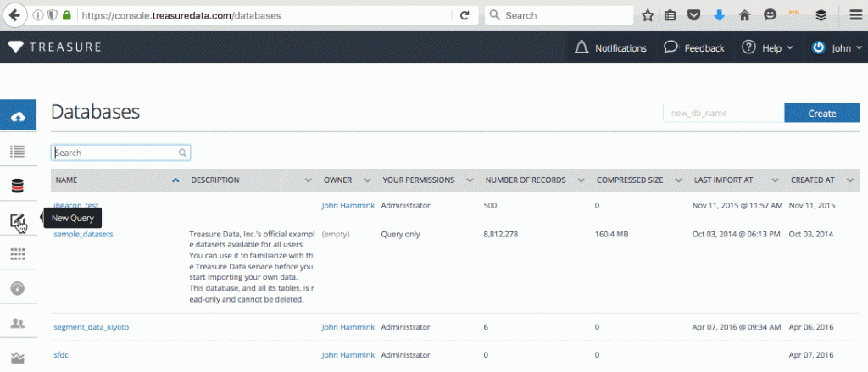
Task: Click the sample_datasets description text
Action: (x=253, y=267)
